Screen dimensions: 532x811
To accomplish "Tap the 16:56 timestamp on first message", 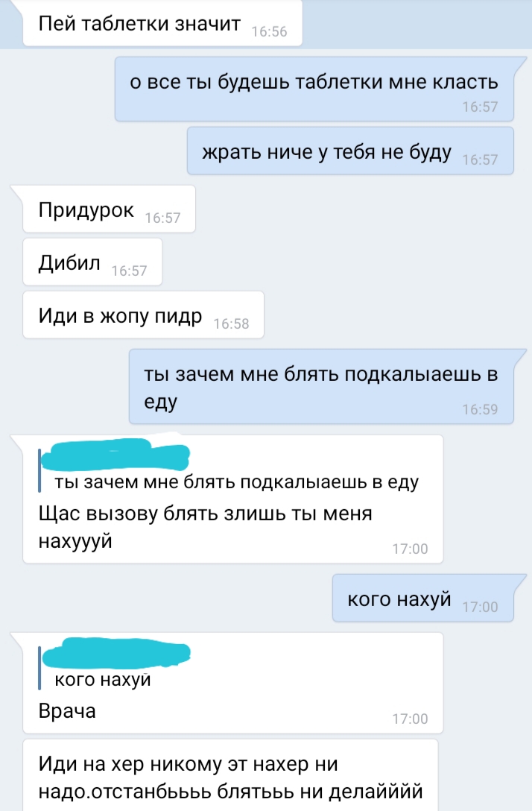I will [x=270, y=31].
